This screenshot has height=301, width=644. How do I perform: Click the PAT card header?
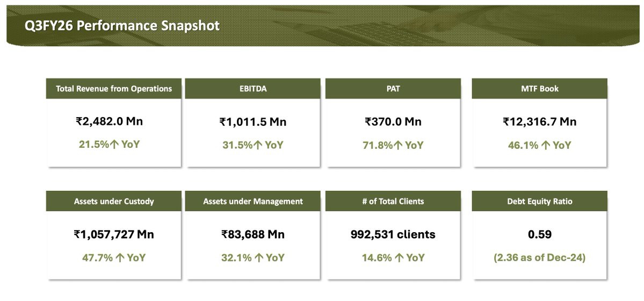point(393,89)
